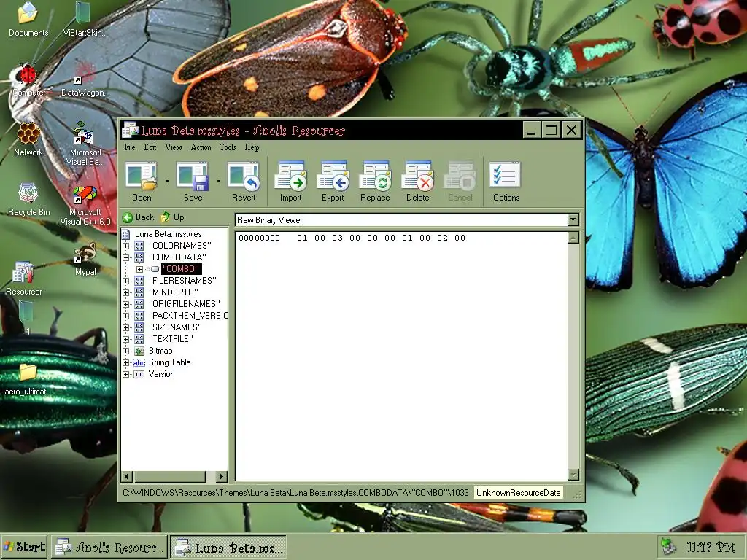
Task: Open the Documents desktop icon
Action: 28,20
